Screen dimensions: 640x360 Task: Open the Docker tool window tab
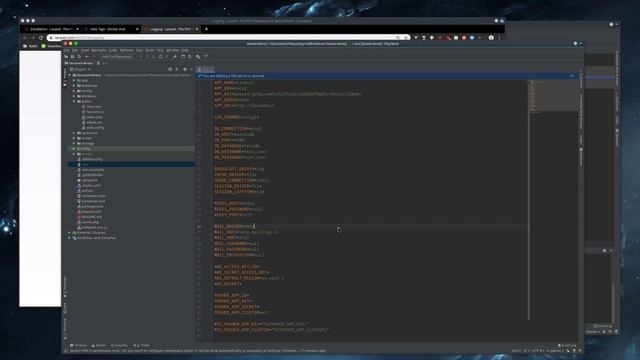[x=99, y=345]
